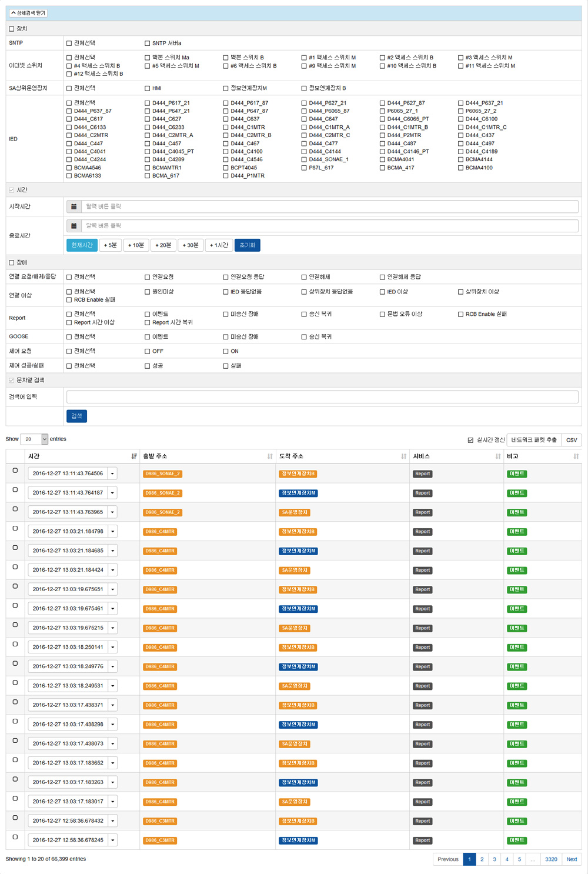
Task: Open dropdown arrow beside 12:58:36.678432
Action: (112, 821)
